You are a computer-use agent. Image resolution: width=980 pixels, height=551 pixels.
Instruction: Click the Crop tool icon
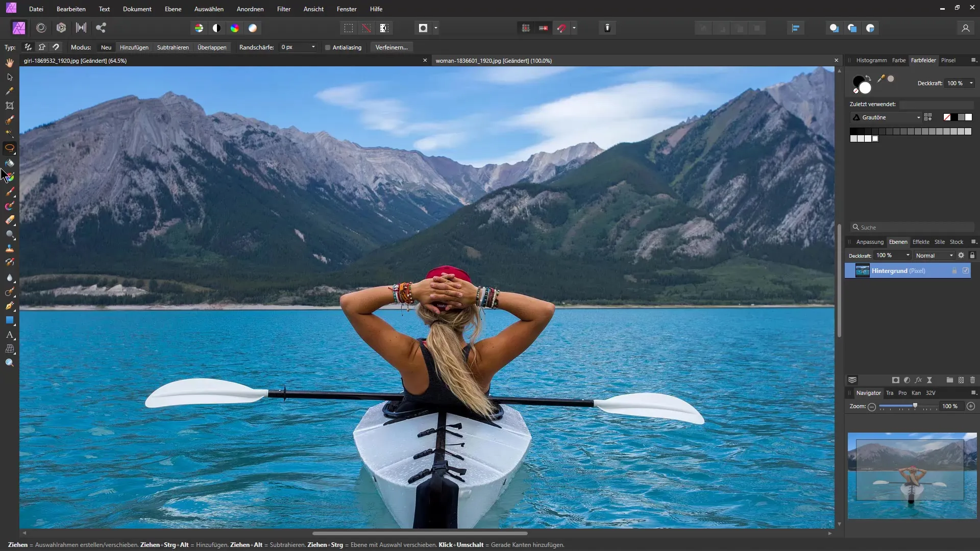point(9,105)
